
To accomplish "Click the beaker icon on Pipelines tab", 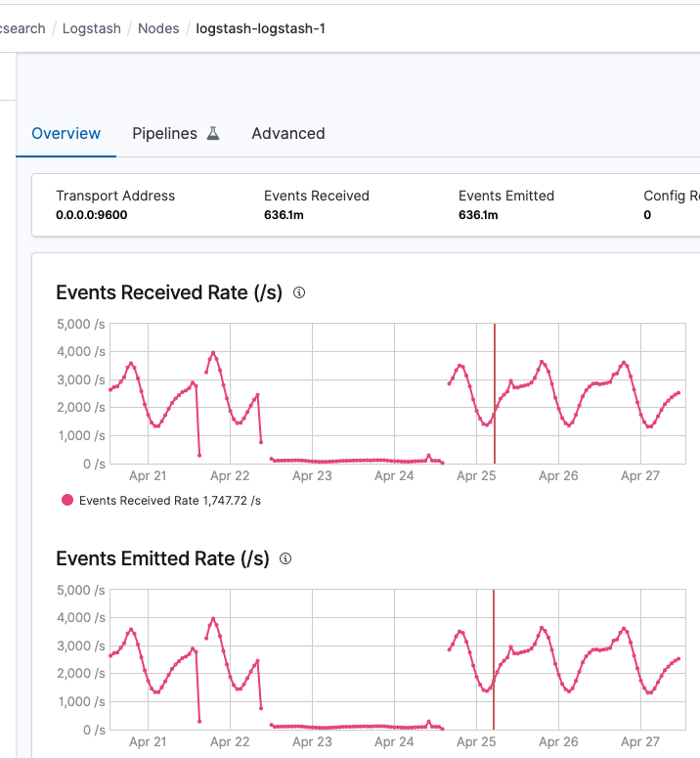I will click(212, 133).
